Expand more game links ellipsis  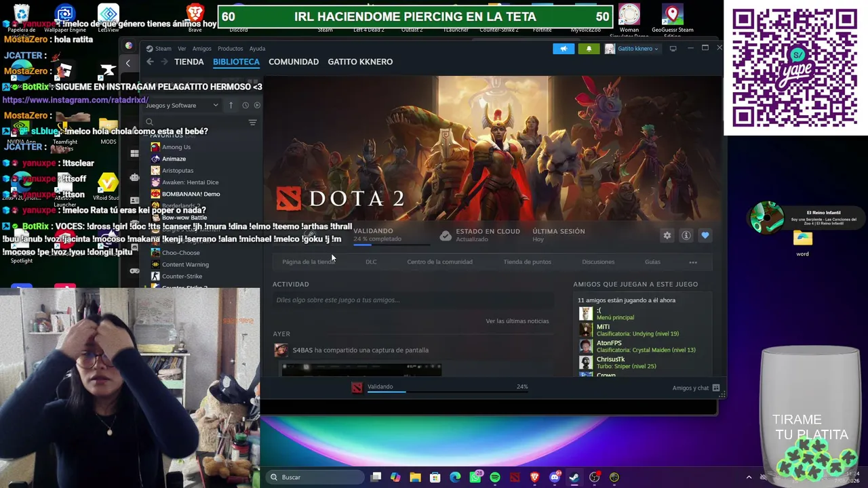(693, 262)
